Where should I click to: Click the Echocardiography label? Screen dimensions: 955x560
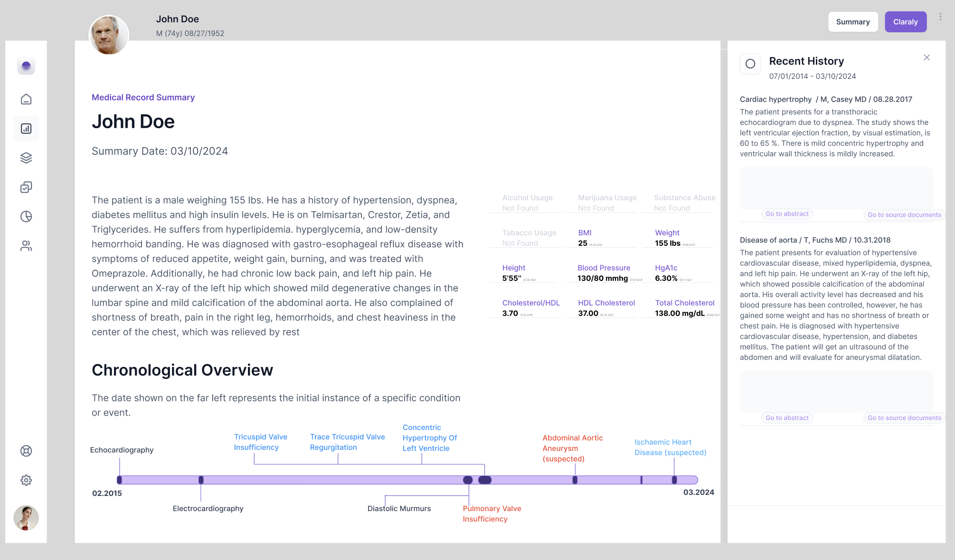click(122, 450)
